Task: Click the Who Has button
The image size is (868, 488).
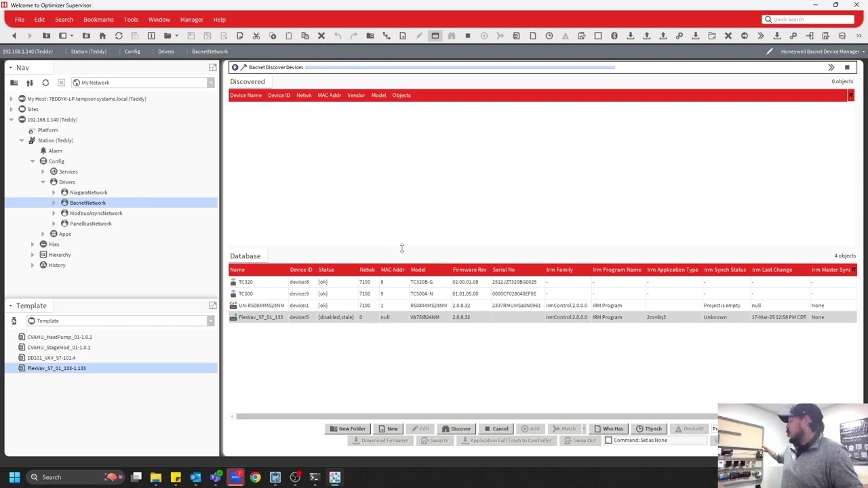Action: point(608,429)
